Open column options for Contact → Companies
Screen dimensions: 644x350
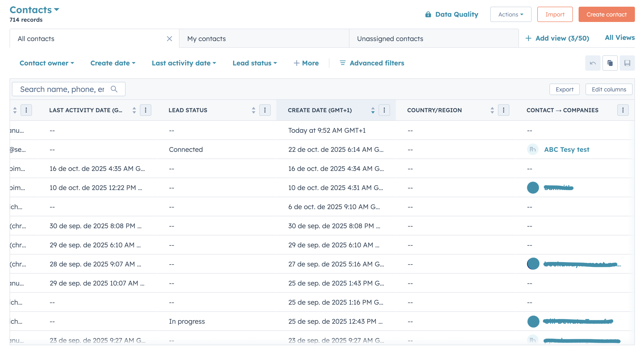623,110
